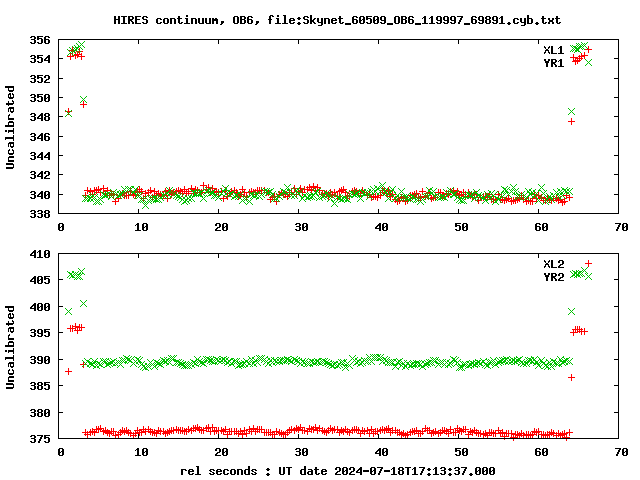Click y-axis tick value 354
Screen dimensions: 640x480
tap(40, 59)
